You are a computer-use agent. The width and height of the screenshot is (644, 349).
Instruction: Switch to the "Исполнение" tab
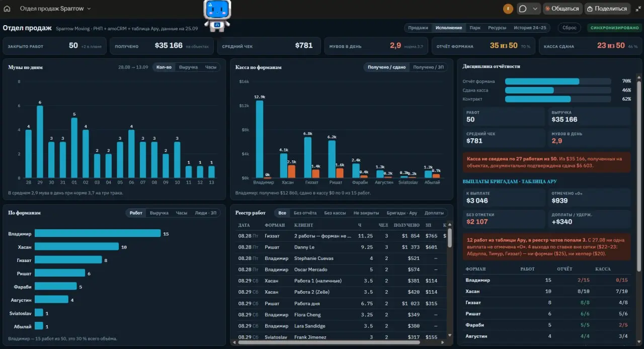(448, 28)
